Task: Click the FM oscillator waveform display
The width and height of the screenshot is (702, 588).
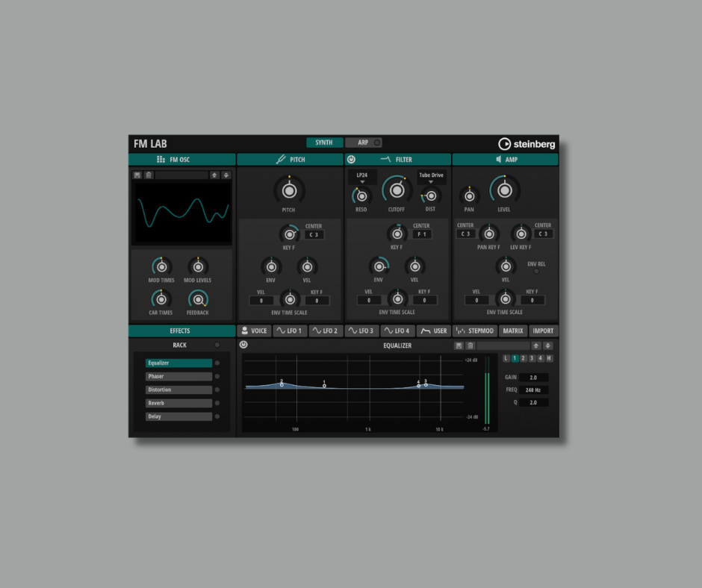Action: (x=182, y=213)
